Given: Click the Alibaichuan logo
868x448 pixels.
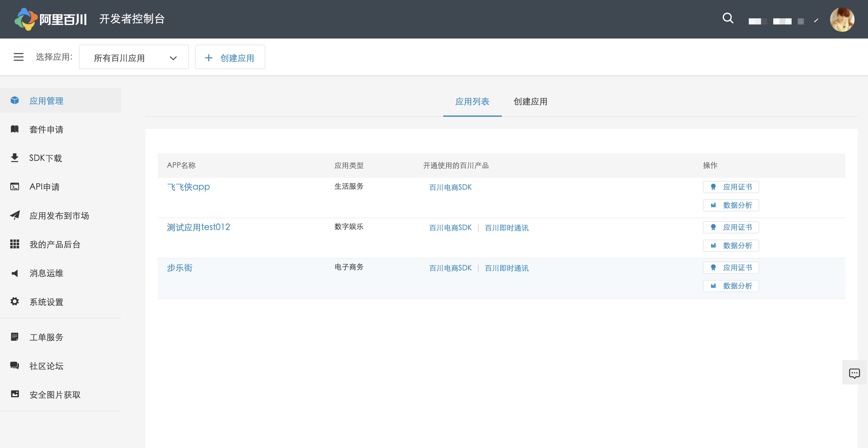Looking at the screenshot, I should tap(50, 19).
